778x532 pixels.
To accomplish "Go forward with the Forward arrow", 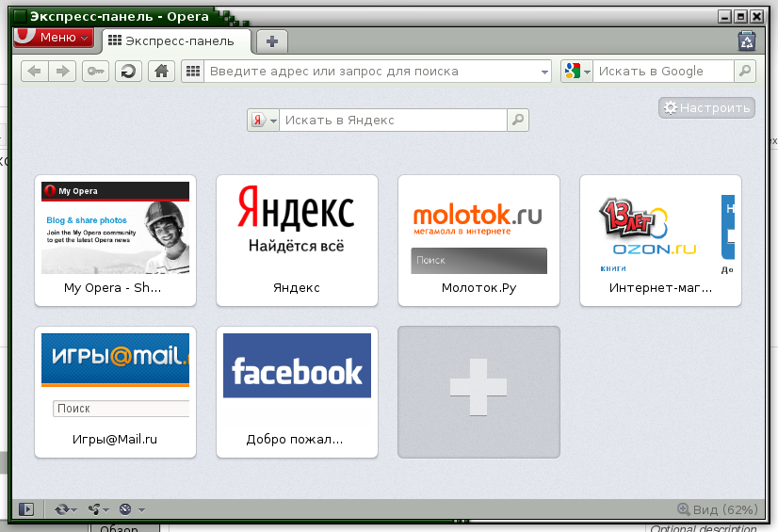I will click(62, 72).
